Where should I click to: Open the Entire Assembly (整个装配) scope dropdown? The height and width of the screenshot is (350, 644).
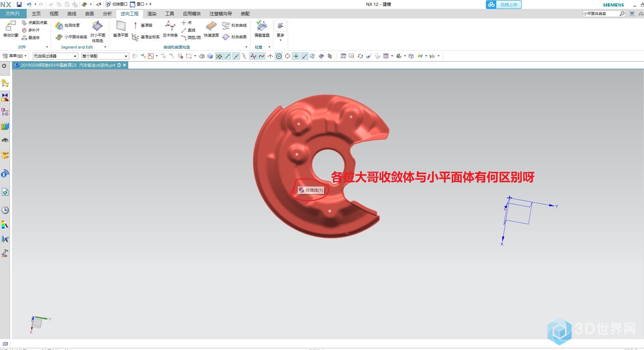(105, 56)
